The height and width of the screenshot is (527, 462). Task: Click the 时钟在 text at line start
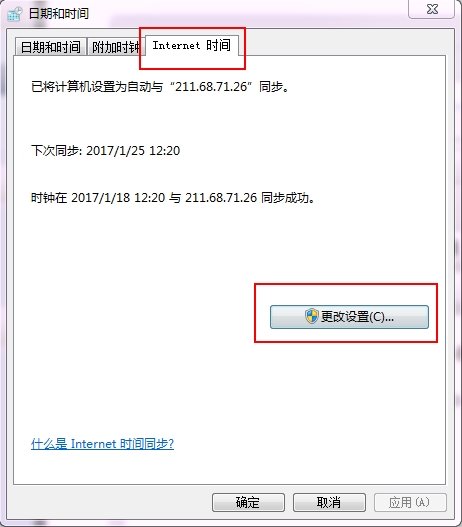pos(49,198)
